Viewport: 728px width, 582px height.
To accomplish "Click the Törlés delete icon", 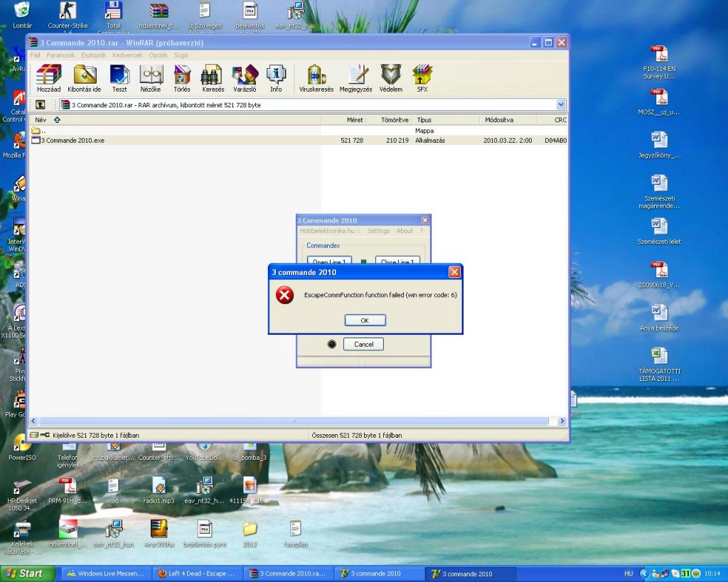I will coord(181,78).
